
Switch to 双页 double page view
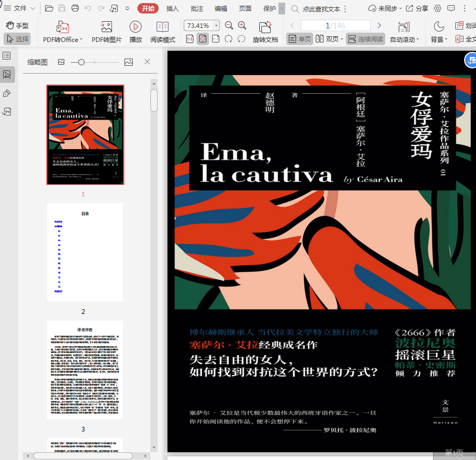click(327, 39)
